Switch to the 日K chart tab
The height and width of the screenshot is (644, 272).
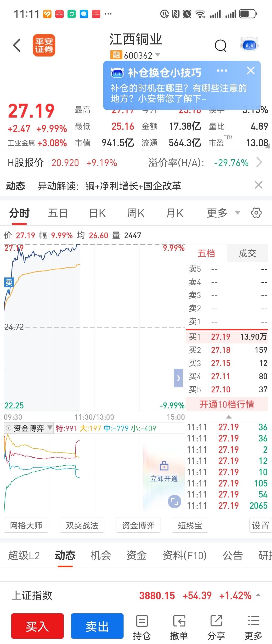tap(97, 213)
